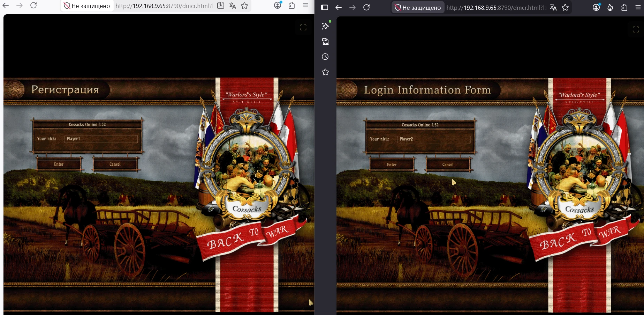This screenshot has width=644, height=315.
Task: Go forward in the right browser window
Action: [x=353, y=7]
